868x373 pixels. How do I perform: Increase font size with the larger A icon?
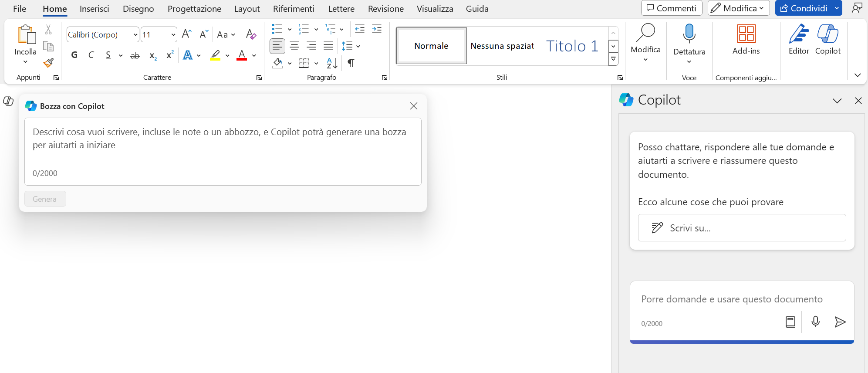(187, 34)
